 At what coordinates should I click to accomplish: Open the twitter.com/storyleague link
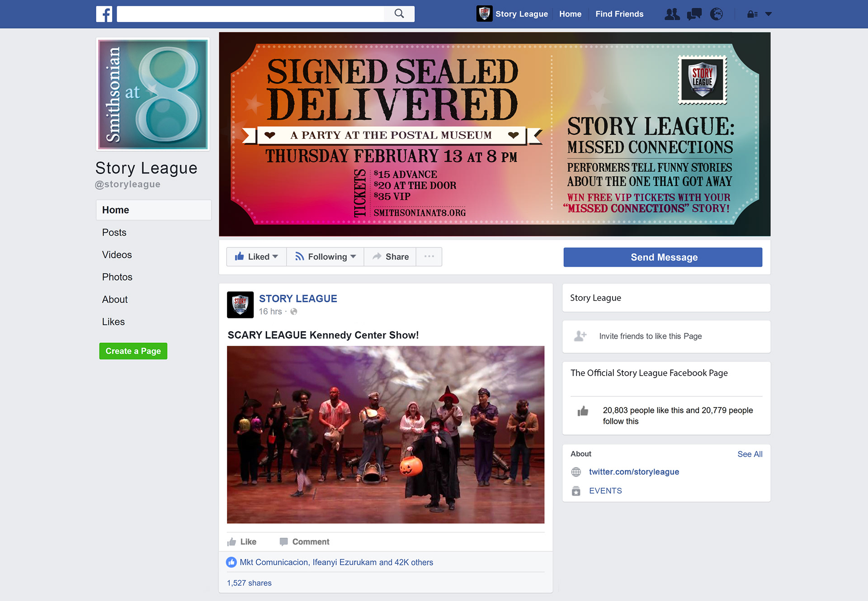pos(634,472)
